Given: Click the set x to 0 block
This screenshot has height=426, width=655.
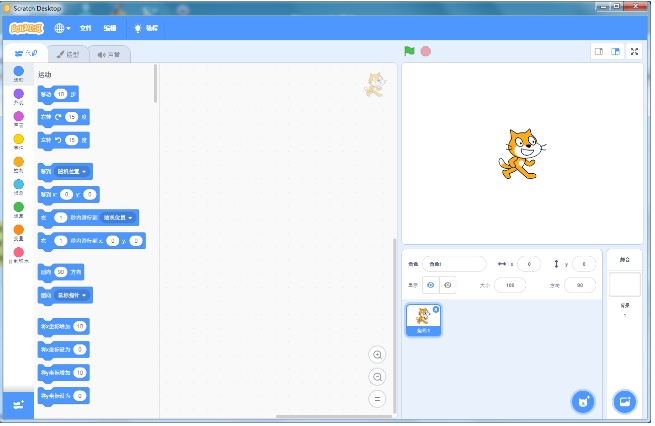Looking at the screenshot, I should point(63,350).
